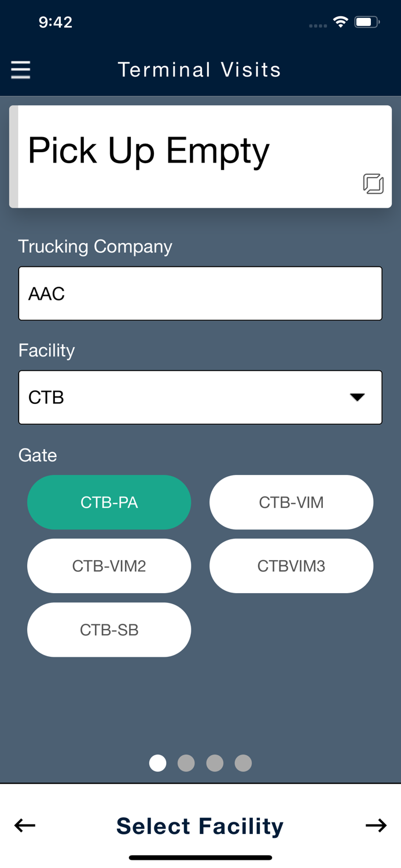Tap the forward arrow to proceed
This screenshot has width=401, height=868.
point(377,826)
